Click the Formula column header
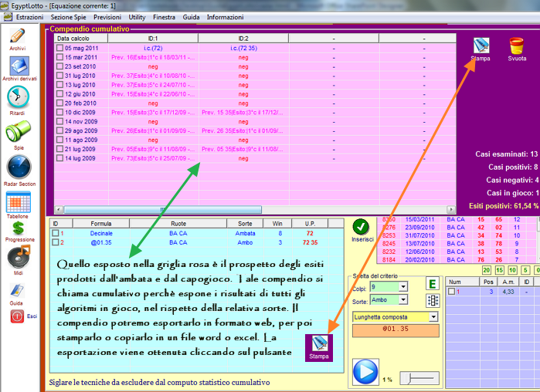 101,224
